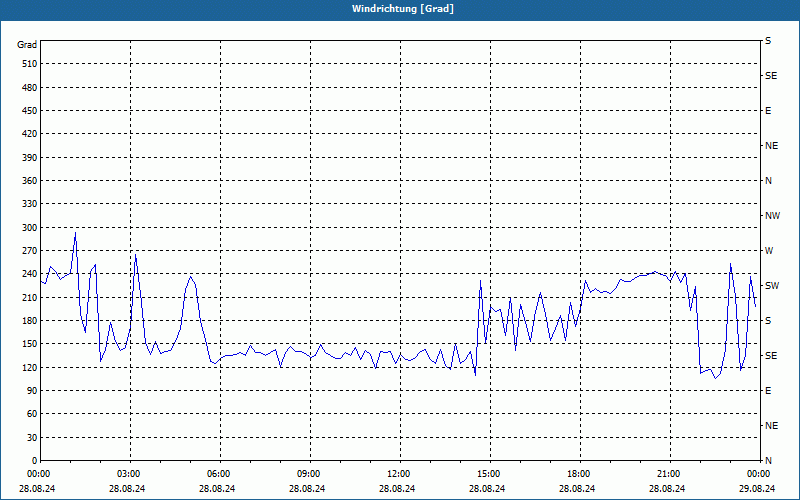800x500 pixels.
Task: Click the 12:00 time axis label
Action: [398, 474]
